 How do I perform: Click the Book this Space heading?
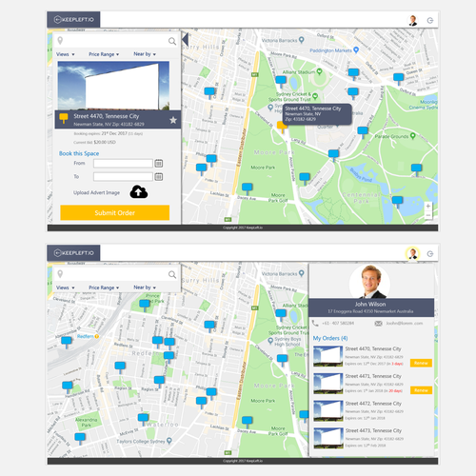click(79, 153)
